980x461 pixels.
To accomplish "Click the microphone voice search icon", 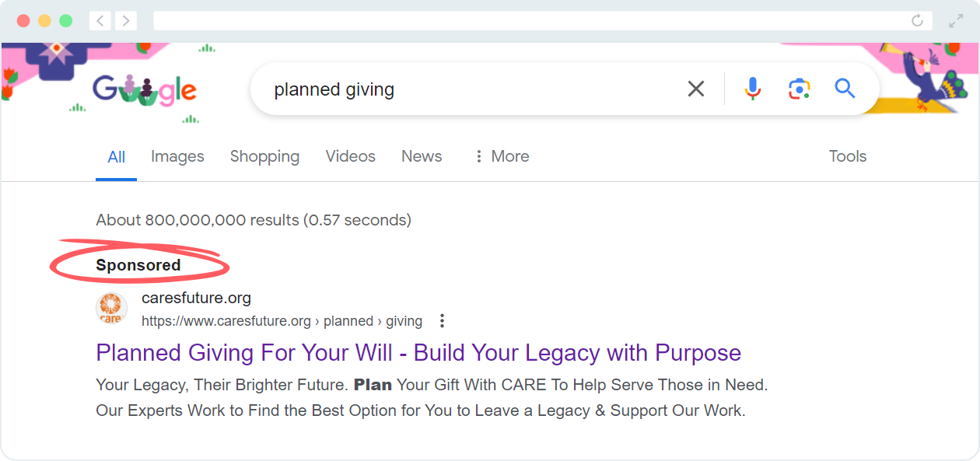I will 752,89.
